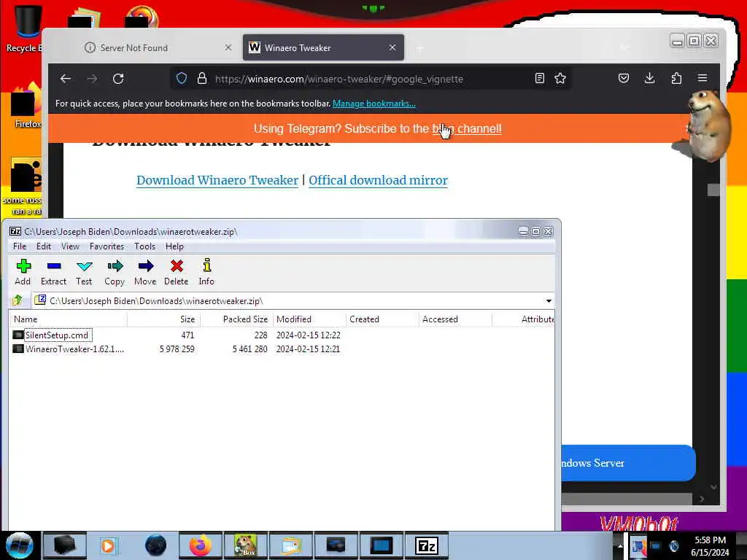Show hidden system tray icons
Viewport: 747px width, 560px height.
click(x=620, y=545)
